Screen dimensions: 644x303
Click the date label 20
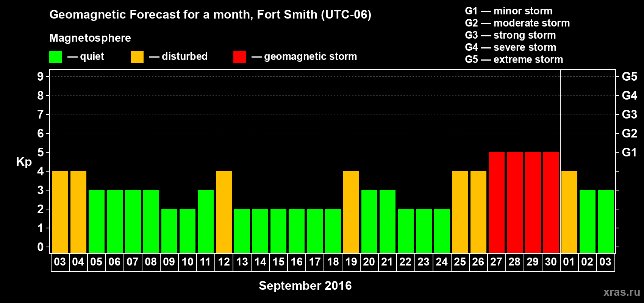click(369, 262)
